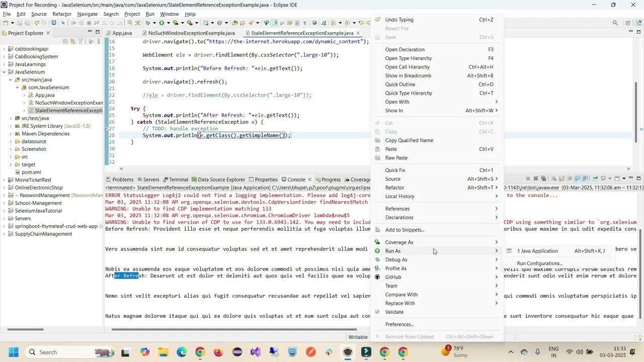Viewport: 644px width, 362px height.
Task: Click the Search magnifier icon at toolbar right
Action: 615,23
